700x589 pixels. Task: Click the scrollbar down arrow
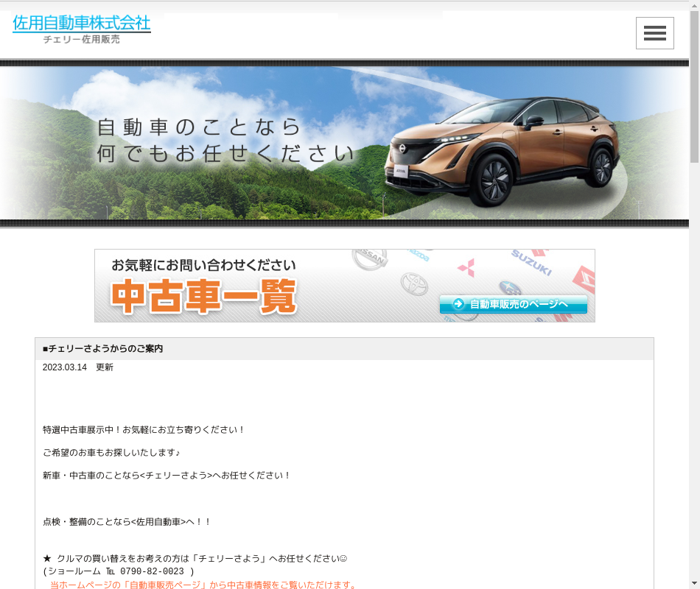(694, 583)
